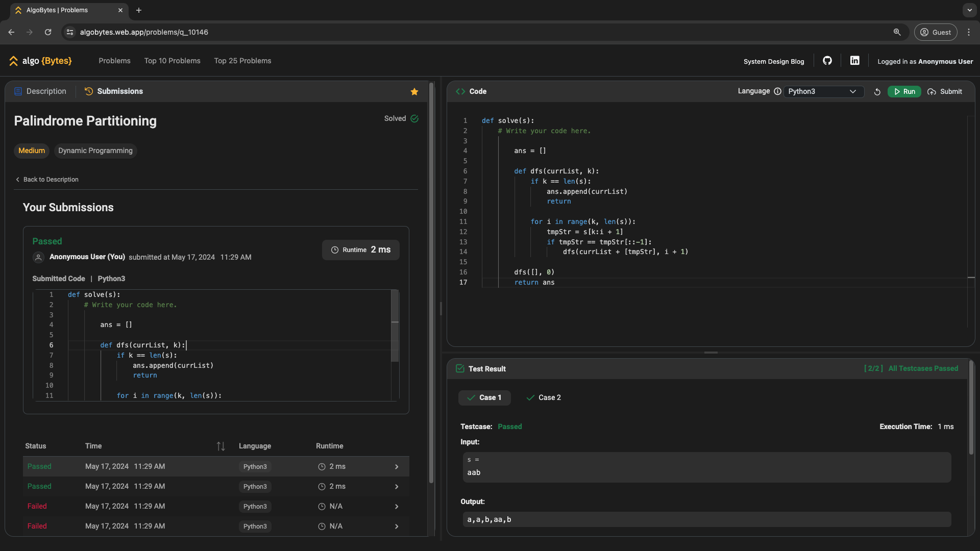980x551 pixels.
Task: Click Back to Description link
Action: [x=50, y=179]
